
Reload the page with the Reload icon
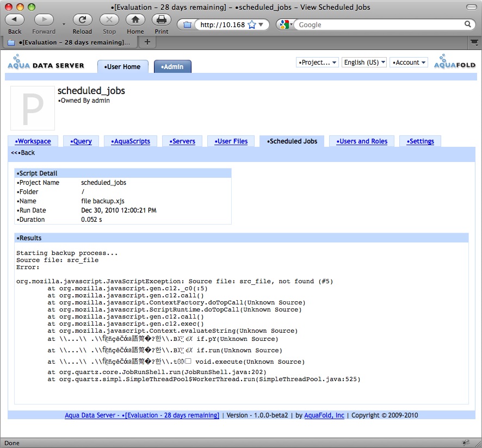pos(82,20)
